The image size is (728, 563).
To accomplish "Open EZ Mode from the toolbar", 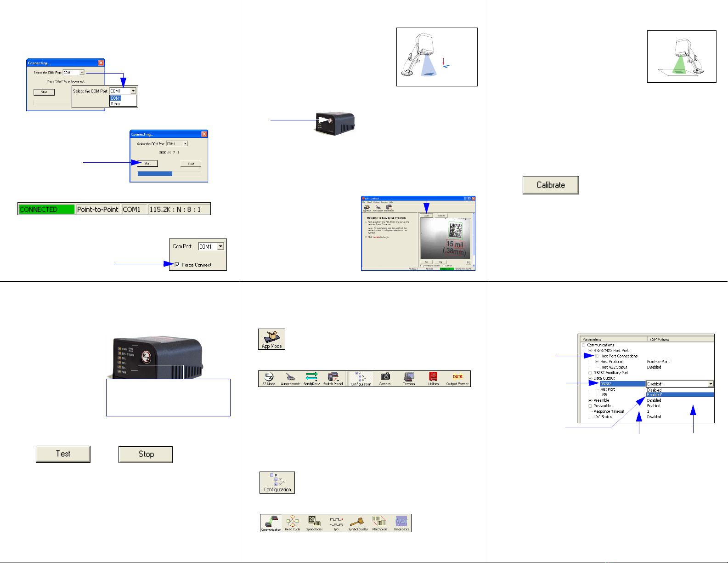I will pos(269,379).
